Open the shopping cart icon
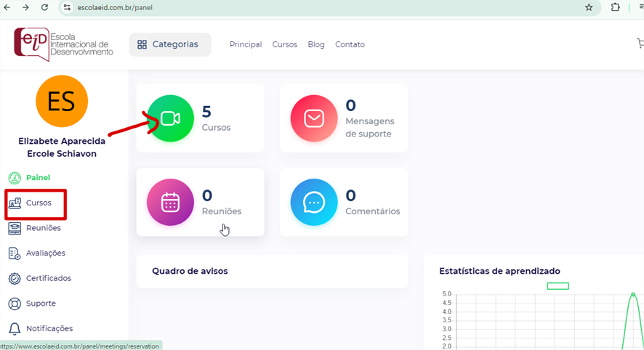 (640, 44)
